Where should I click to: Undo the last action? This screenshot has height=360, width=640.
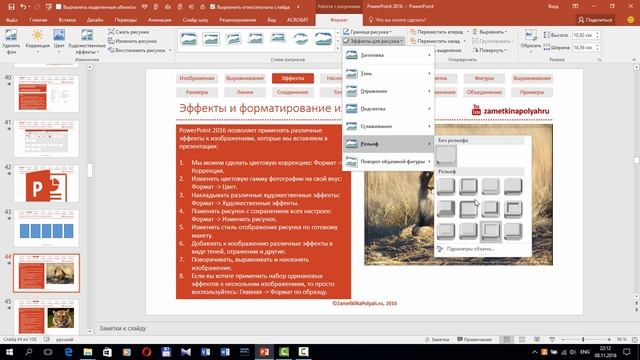(x=23, y=7)
